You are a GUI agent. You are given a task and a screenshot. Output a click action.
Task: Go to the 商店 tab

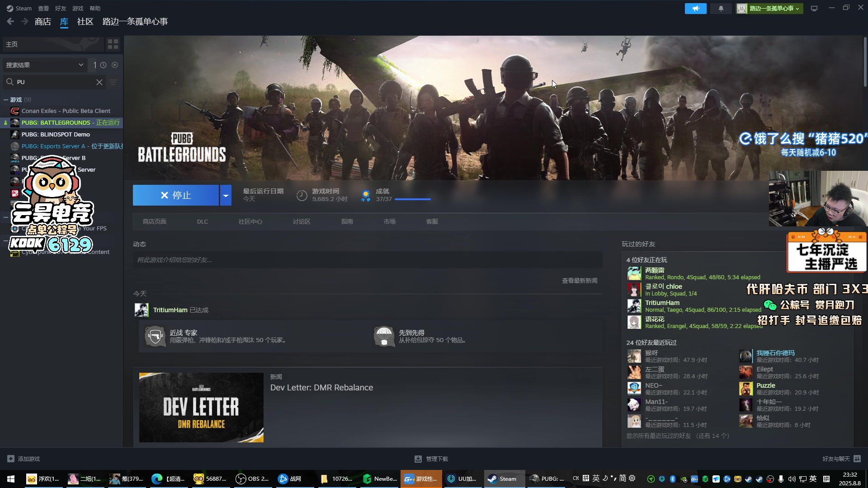click(43, 21)
